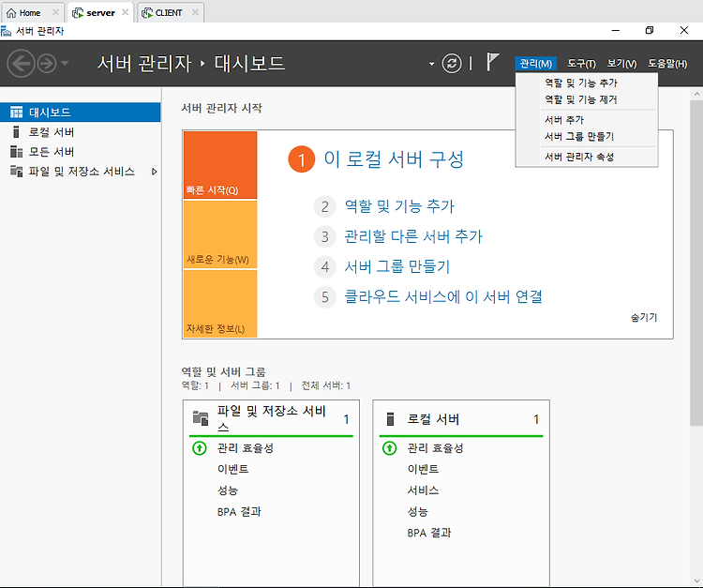Open the 관리(M) menu
The width and height of the screenshot is (703, 588).
pos(536,64)
